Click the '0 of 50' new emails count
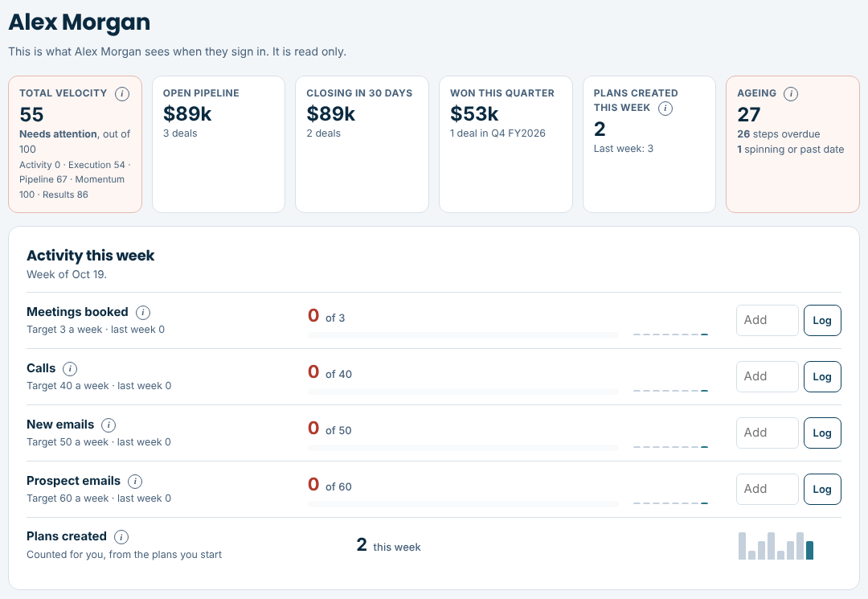The width and height of the screenshot is (868, 599). coord(330,429)
